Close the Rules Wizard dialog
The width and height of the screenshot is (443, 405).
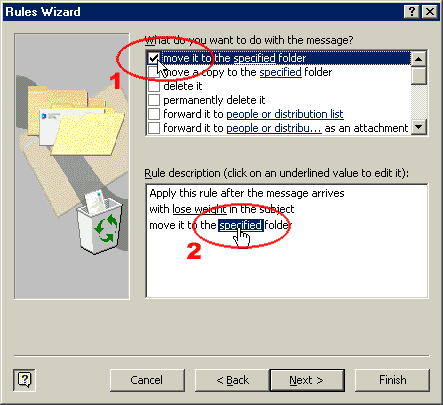tap(430, 12)
